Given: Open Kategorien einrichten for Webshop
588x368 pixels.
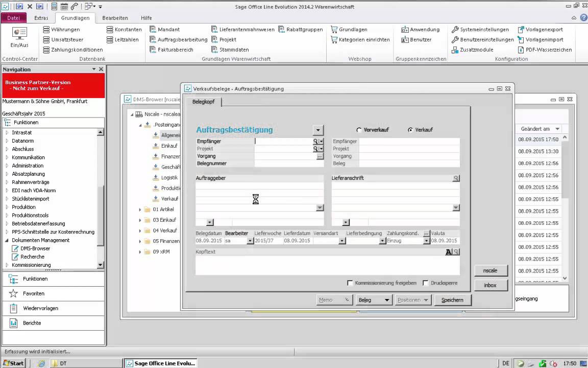Looking at the screenshot, I should (x=360, y=39).
